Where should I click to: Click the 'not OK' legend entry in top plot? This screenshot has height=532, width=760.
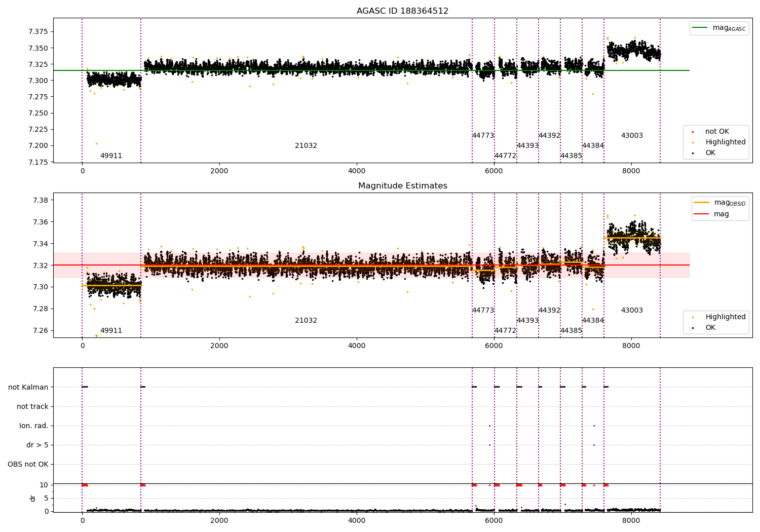[x=711, y=132]
